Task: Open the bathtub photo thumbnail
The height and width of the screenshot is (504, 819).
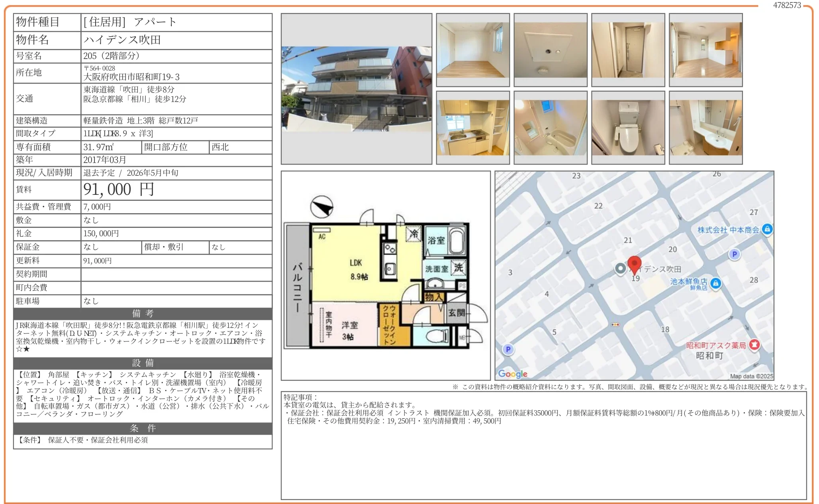Action: pyautogui.click(x=550, y=127)
